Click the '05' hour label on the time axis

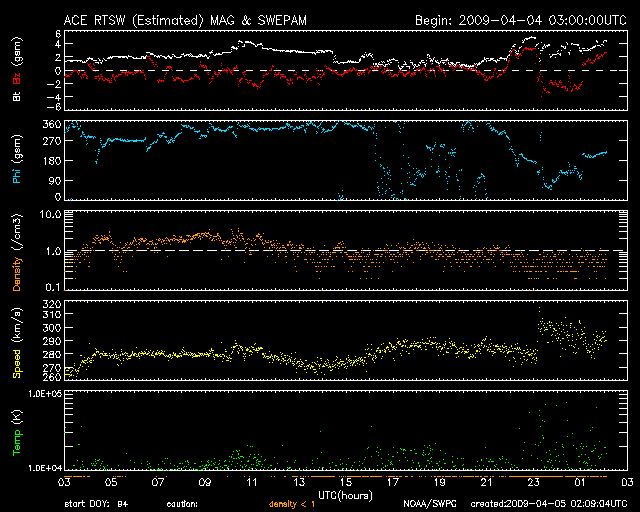pyautogui.click(x=111, y=482)
